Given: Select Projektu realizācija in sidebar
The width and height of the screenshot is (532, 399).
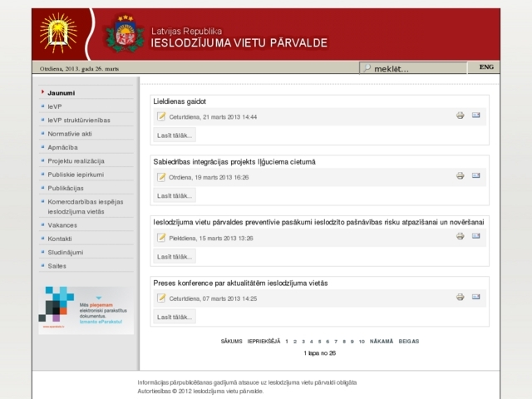Looking at the screenshot, I should click(76, 160).
